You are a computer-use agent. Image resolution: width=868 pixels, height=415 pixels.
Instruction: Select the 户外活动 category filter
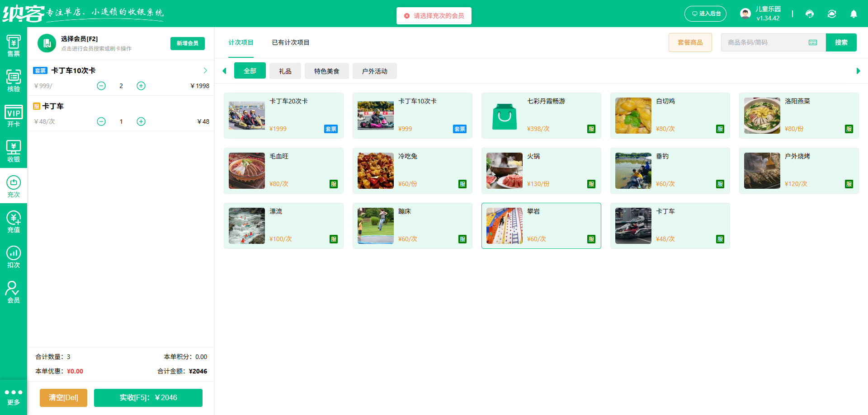[x=374, y=70]
